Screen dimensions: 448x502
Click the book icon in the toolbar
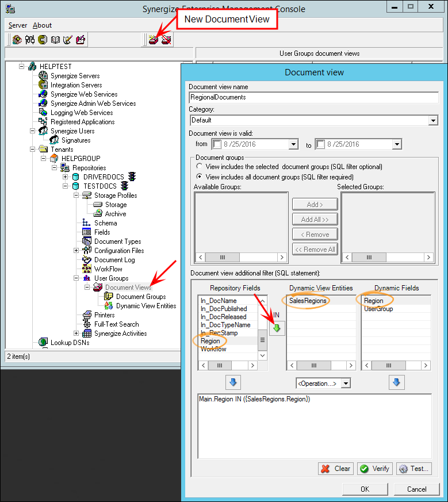[55, 40]
